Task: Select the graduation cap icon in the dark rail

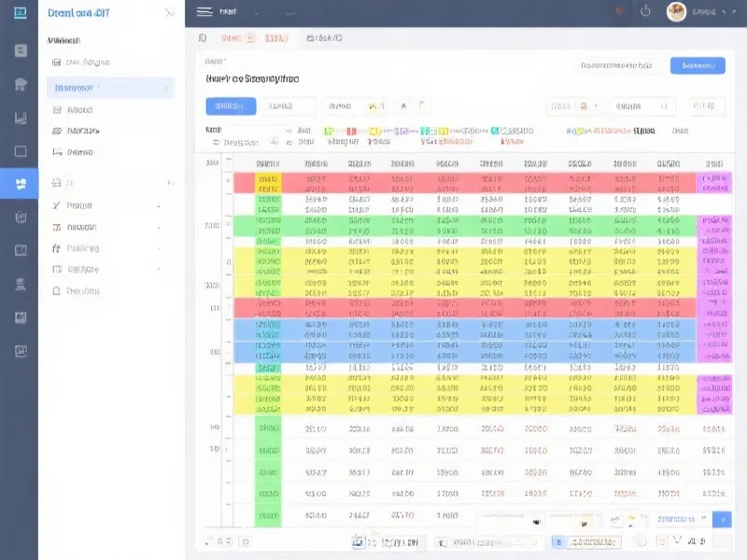Action: tap(21, 84)
